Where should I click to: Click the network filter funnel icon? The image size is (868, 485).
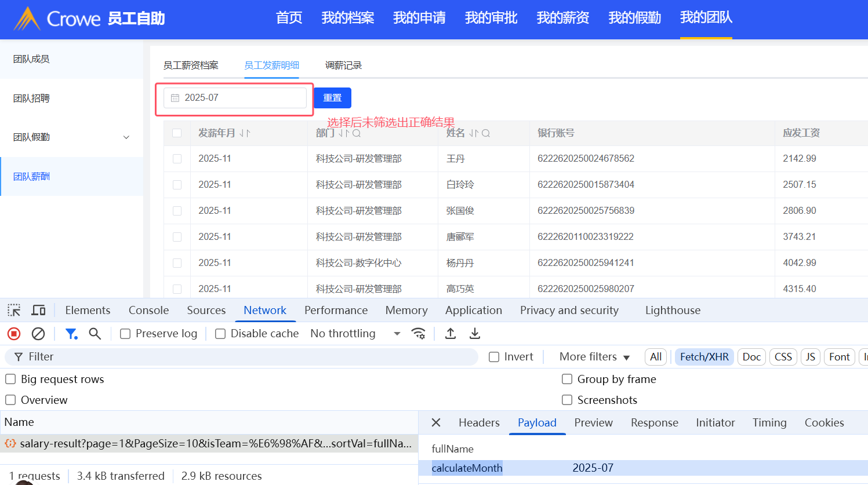tap(71, 334)
